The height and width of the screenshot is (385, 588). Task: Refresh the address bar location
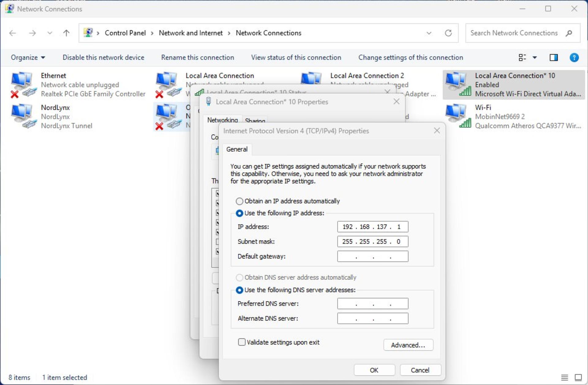(448, 33)
